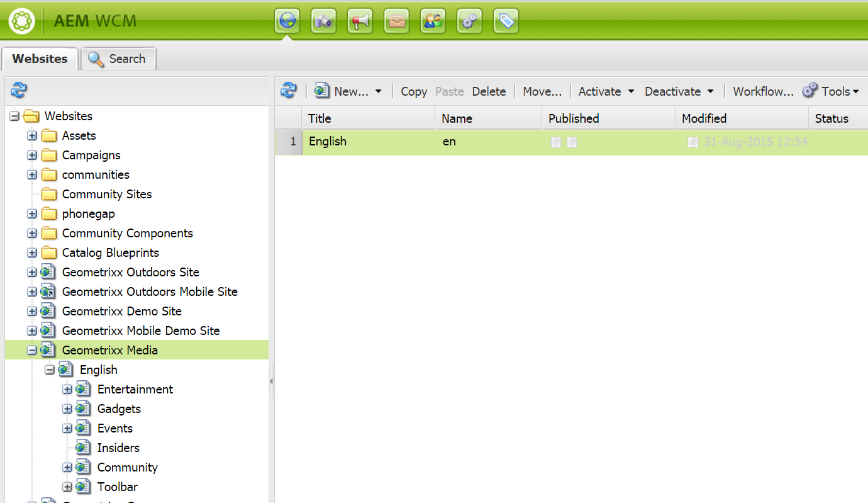Click the Catalog Blueprints folder icon

49,253
